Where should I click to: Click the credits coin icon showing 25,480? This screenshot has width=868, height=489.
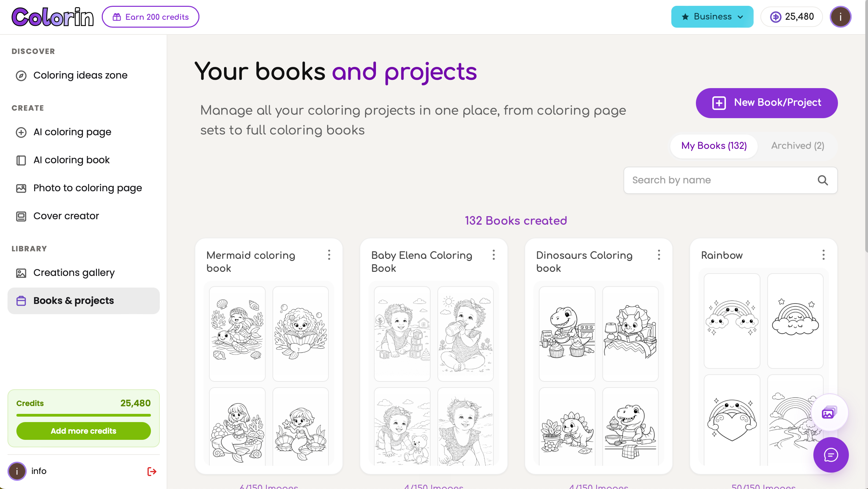click(776, 17)
